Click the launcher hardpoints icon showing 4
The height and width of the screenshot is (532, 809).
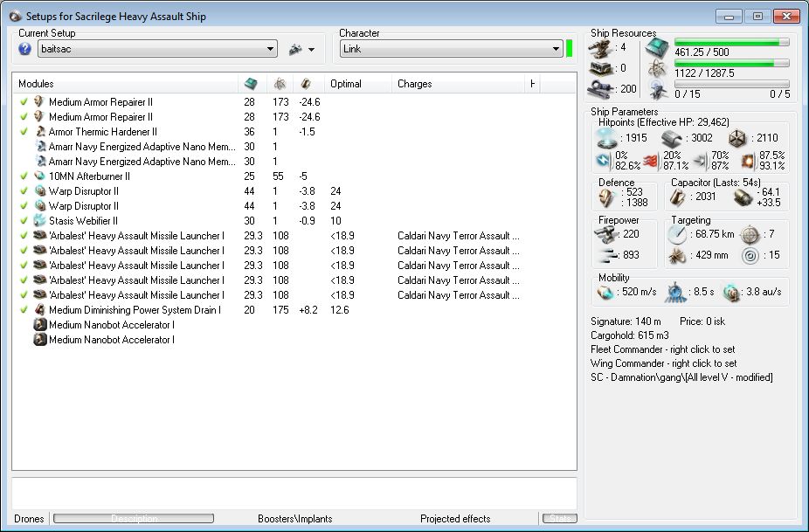coord(601,49)
